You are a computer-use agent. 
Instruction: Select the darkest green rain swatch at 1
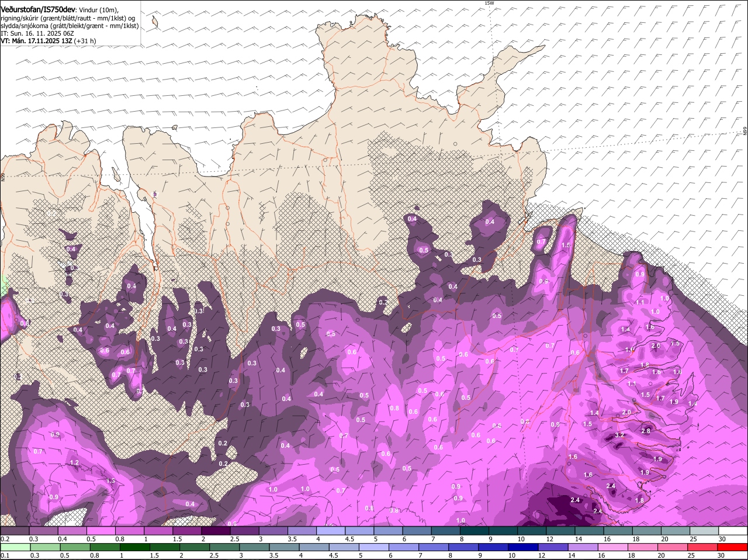coord(136,547)
